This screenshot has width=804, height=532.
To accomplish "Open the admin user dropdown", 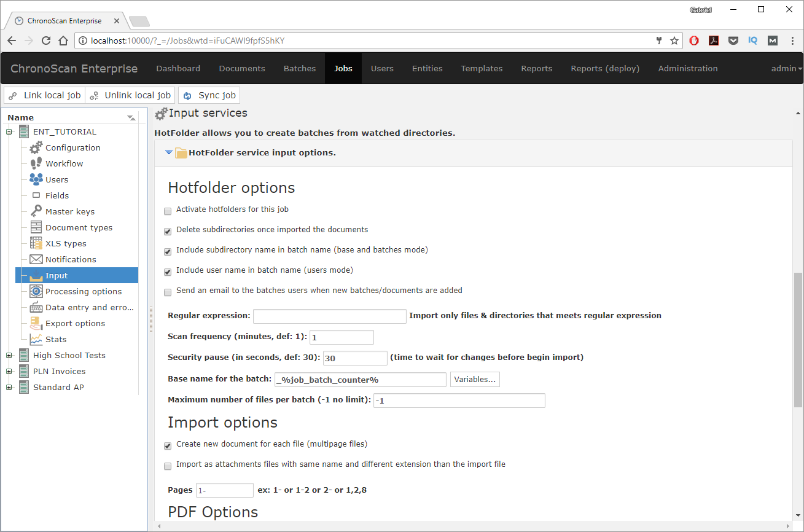I will (x=787, y=68).
